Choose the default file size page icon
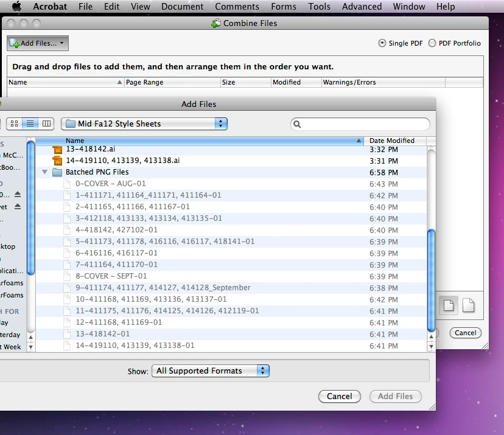 click(x=449, y=305)
